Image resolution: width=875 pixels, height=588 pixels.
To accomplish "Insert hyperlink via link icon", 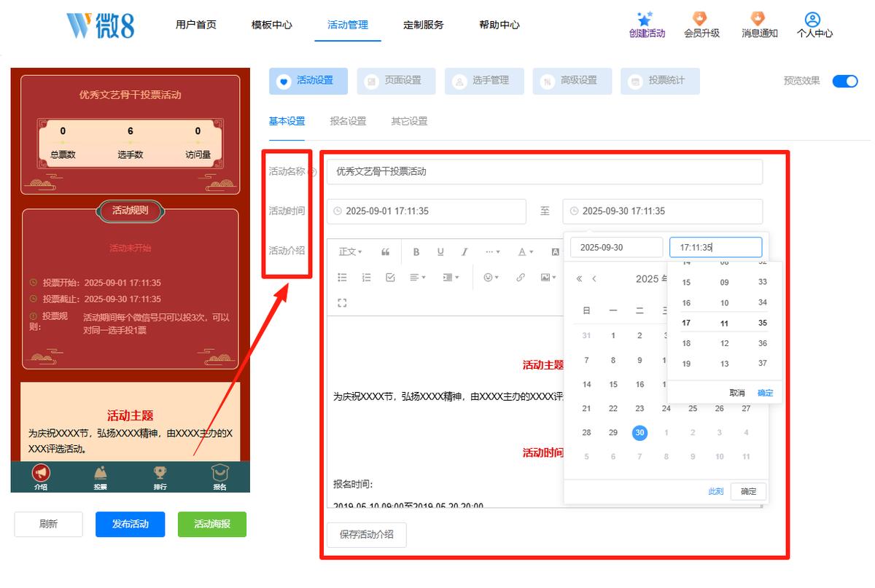I will tap(521, 278).
